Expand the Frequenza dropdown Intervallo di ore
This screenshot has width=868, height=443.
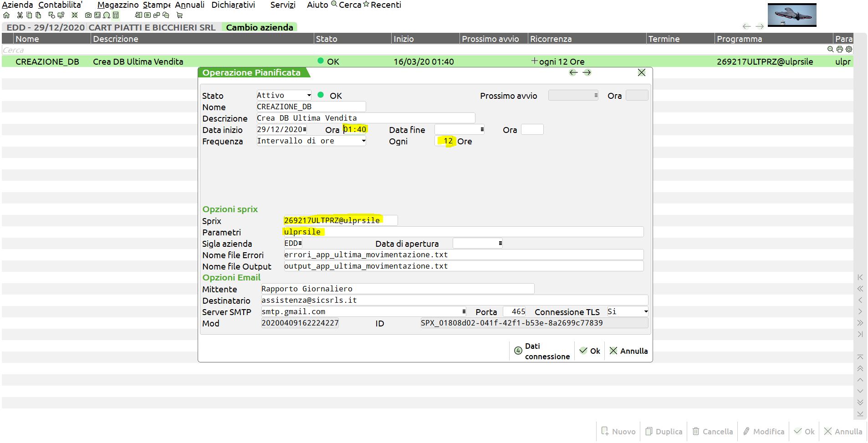coord(311,141)
